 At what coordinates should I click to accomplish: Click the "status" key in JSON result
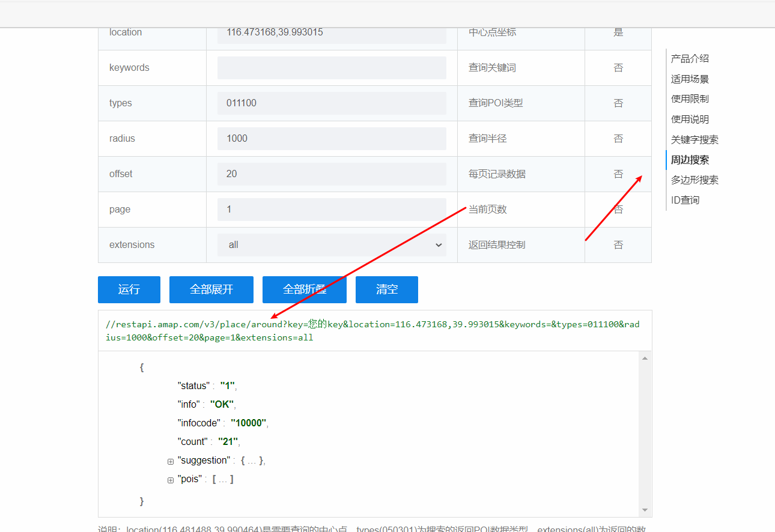point(193,386)
